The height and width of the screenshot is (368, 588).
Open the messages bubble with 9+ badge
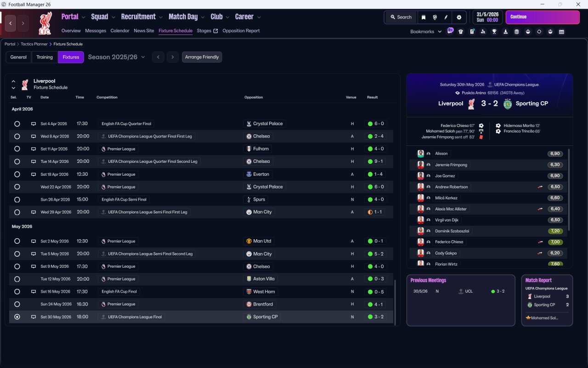pos(450,31)
